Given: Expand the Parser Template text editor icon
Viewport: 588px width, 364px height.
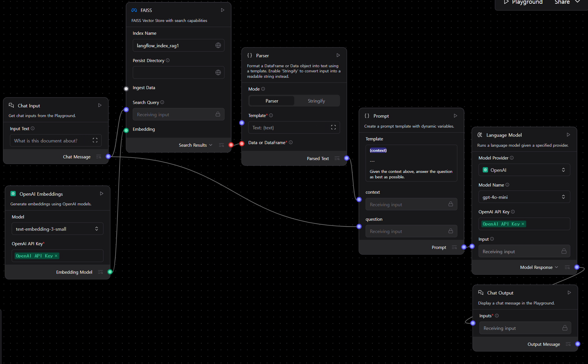Looking at the screenshot, I should coord(333,127).
